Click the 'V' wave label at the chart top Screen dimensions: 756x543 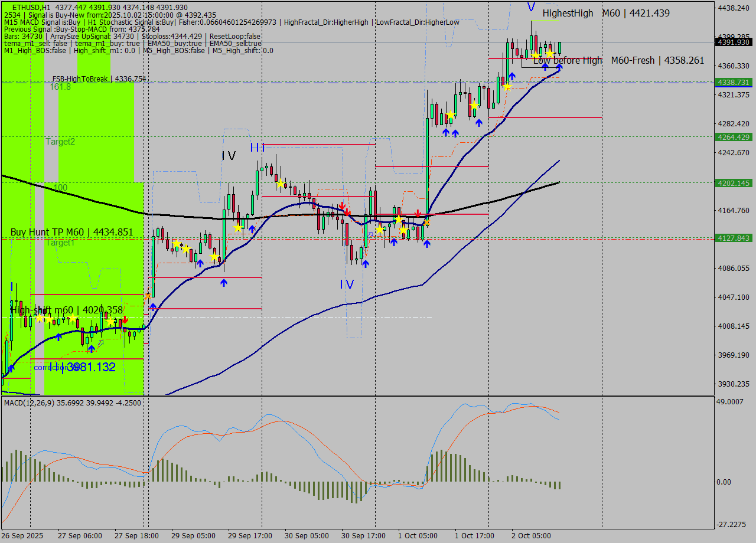(531, 6)
